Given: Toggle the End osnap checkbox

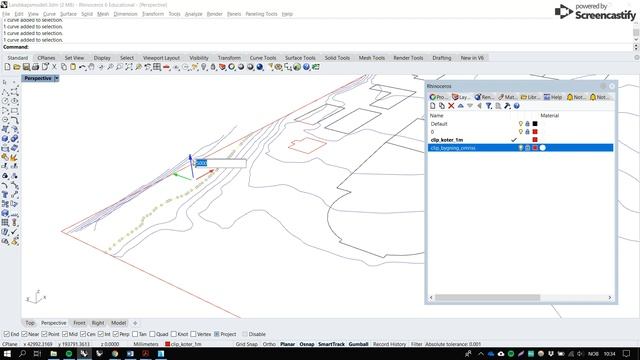Looking at the screenshot, I should [x=7, y=334].
